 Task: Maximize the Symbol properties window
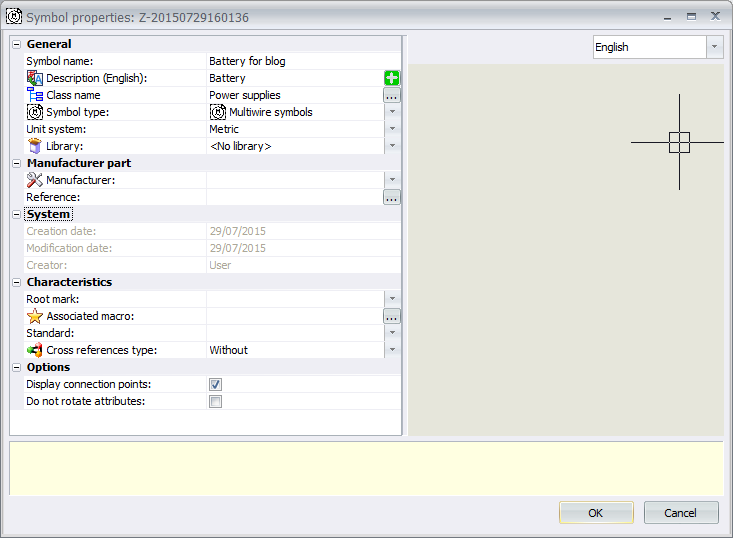[691, 17]
